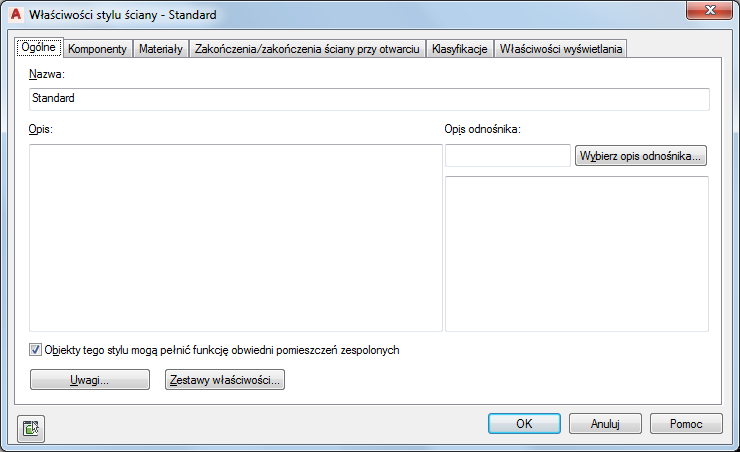Open the Uwagi notes dialog
The image size is (740, 452).
90,380
